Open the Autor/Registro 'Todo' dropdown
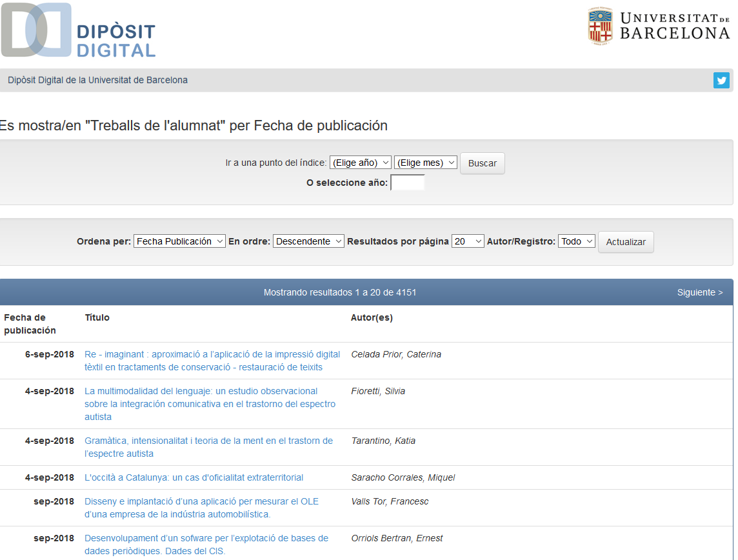Viewport: 738px width, 560px height. click(x=576, y=241)
